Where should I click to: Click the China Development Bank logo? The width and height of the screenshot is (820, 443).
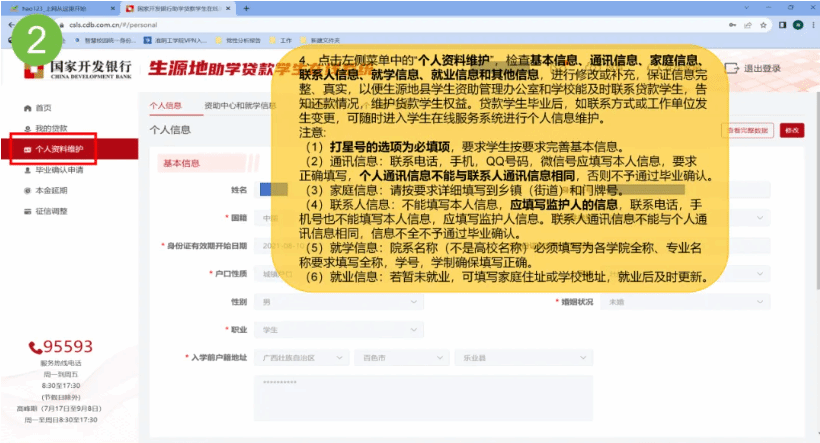(x=77, y=69)
